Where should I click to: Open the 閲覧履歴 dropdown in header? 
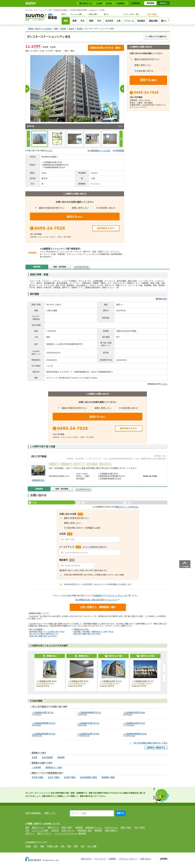(136, 3)
